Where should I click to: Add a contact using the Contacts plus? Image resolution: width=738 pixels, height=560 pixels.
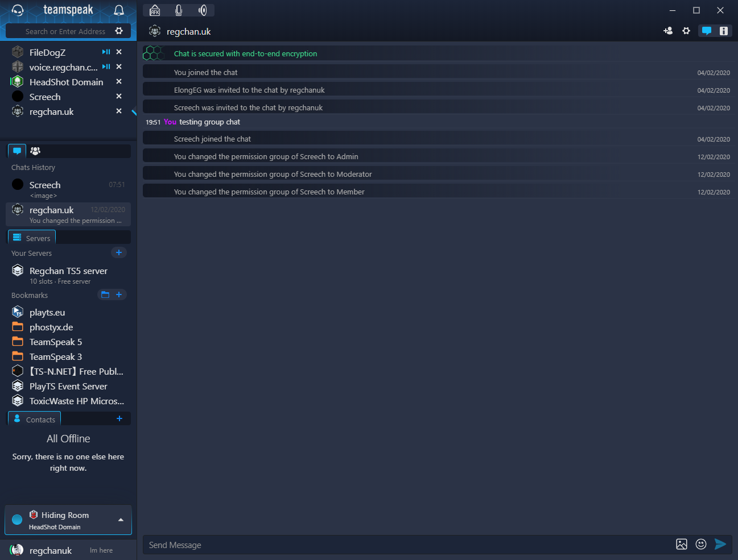point(119,418)
